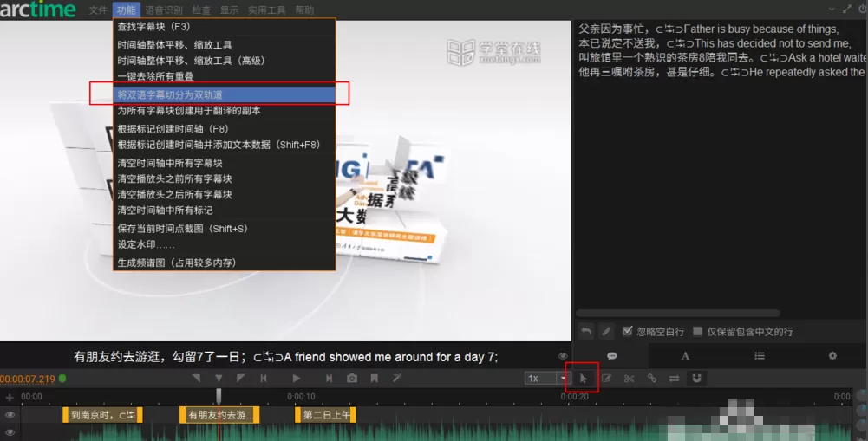Select the subtitle edit pencil tool

click(607, 379)
